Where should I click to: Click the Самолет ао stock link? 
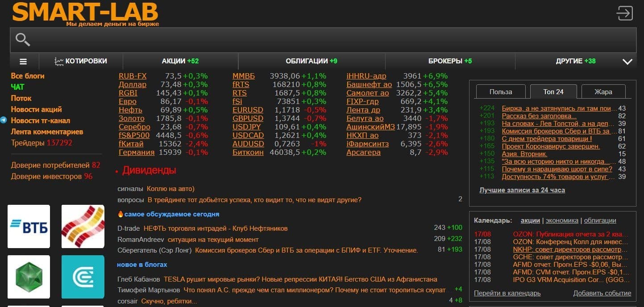pos(368,93)
